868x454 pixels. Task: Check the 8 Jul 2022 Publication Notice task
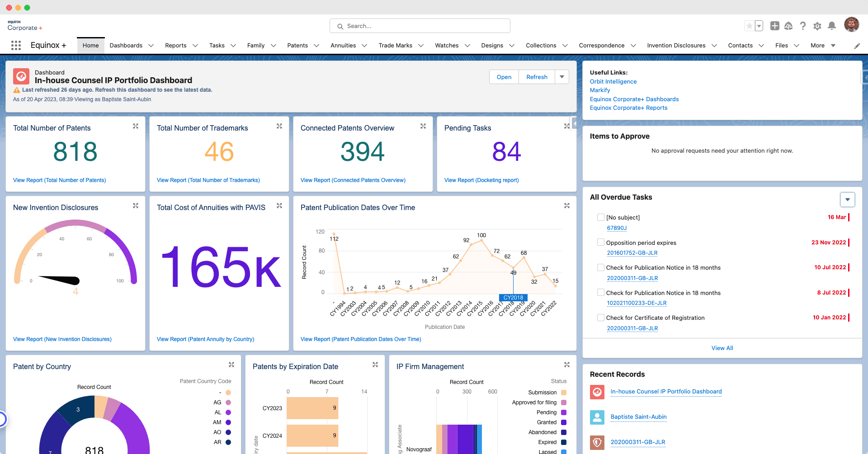[x=601, y=293]
